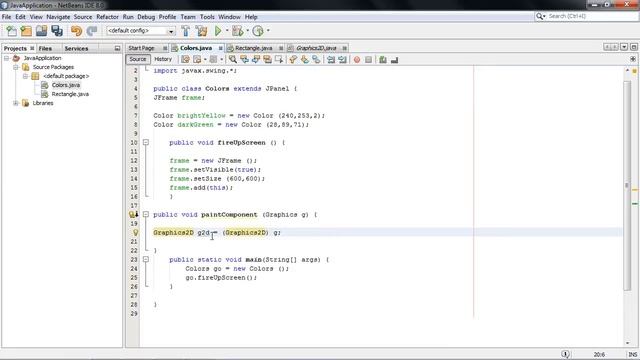This screenshot has width=640, height=360.
Task: Click the Debug Project icon
Action: pos(237,31)
